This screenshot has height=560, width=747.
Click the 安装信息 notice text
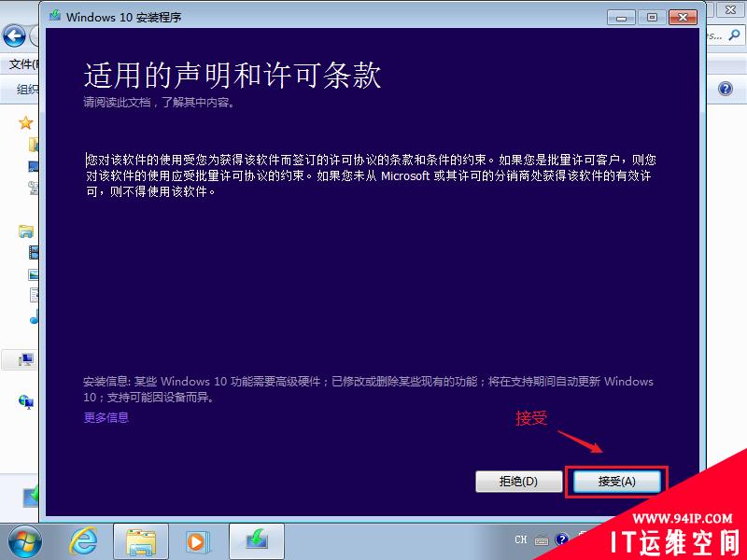tap(368, 389)
